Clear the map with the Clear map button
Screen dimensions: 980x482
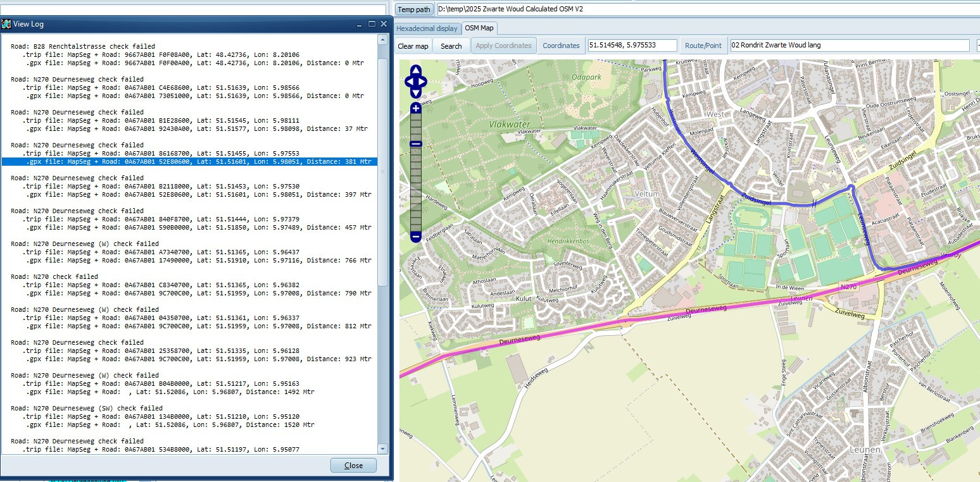point(413,46)
